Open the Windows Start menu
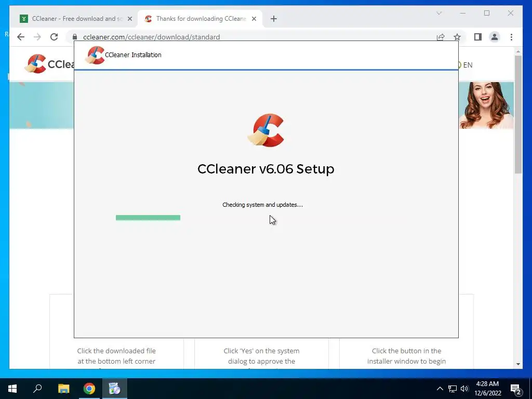The image size is (532, 399). pyautogui.click(x=12, y=389)
